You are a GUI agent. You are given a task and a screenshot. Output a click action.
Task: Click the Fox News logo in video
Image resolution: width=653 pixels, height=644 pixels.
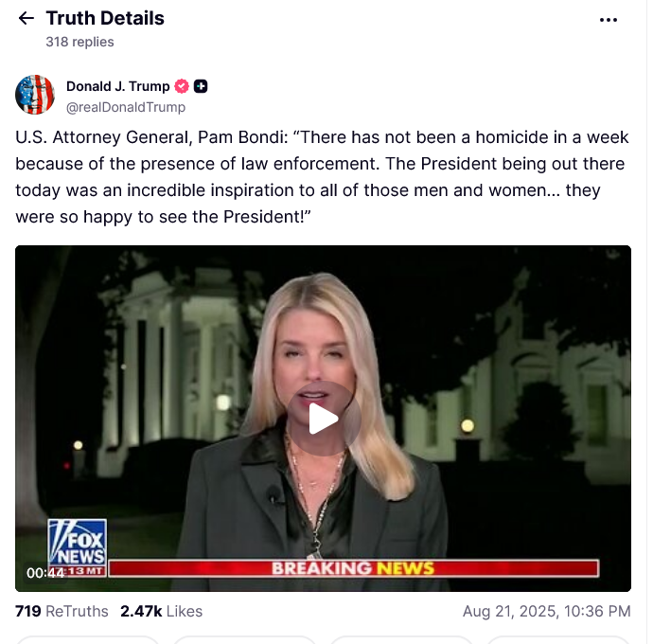coord(77,542)
